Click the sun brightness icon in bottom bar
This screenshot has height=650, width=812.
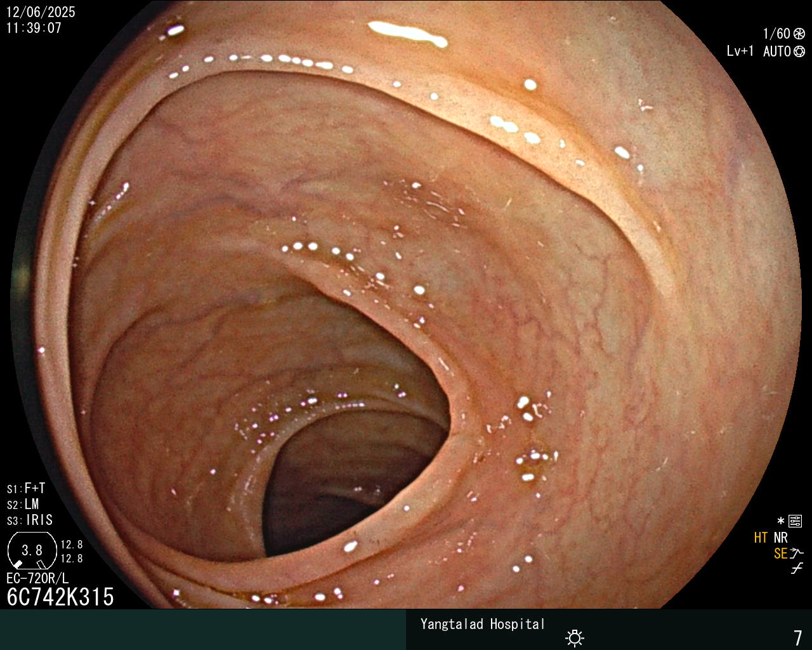click(575, 637)
